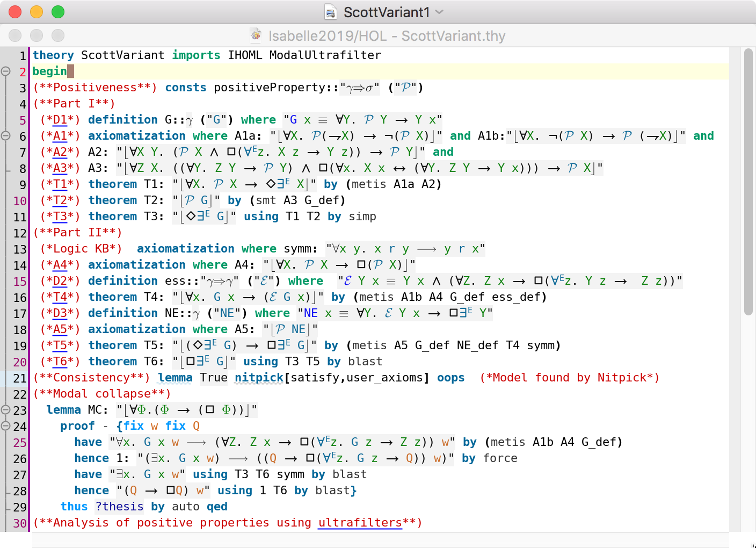756x548 pixels.
Task: Click the underlined 'ultrafilters' word on line 30
Action: [360, 523]
